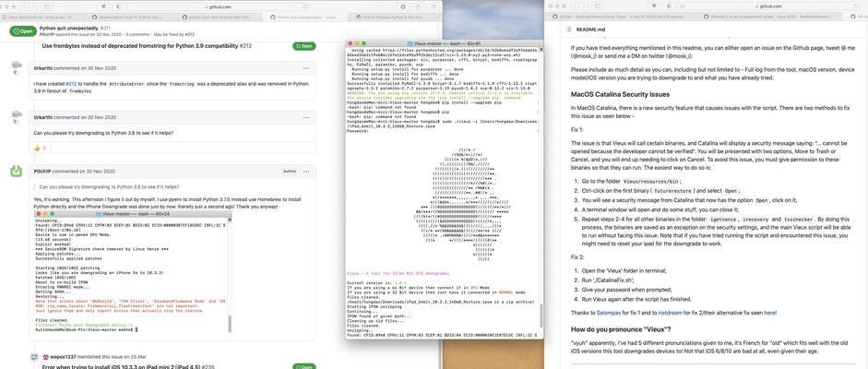The height and width of the screenshot is (369, 868).
Task: Go back in the right Safari window
Action: pyautogui.click(x=577, y=6)
